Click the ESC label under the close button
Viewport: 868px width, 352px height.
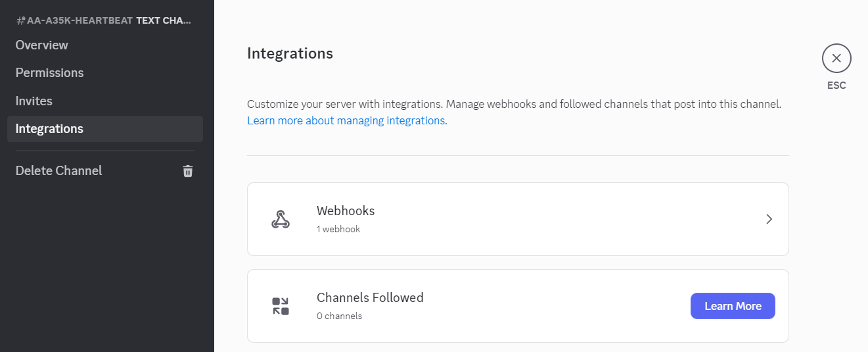[836, 86]
